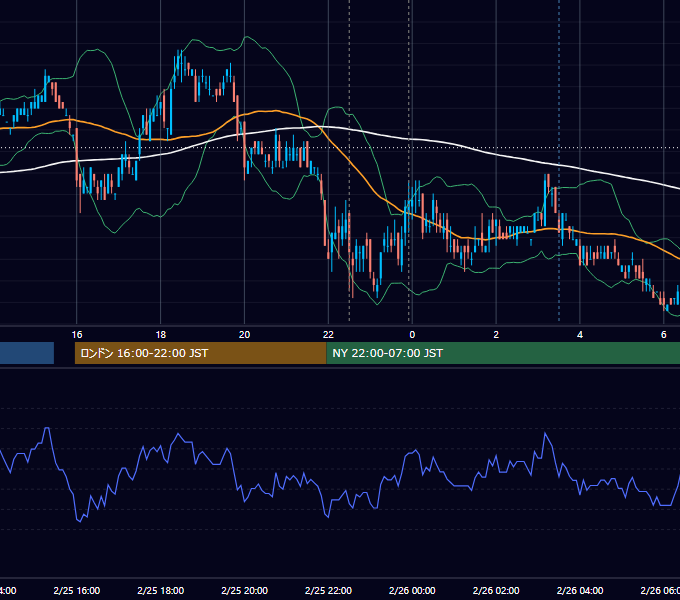Click the 18 hour label on the chart axis
This screenshot has width=680, height=600.
[161, 334]
